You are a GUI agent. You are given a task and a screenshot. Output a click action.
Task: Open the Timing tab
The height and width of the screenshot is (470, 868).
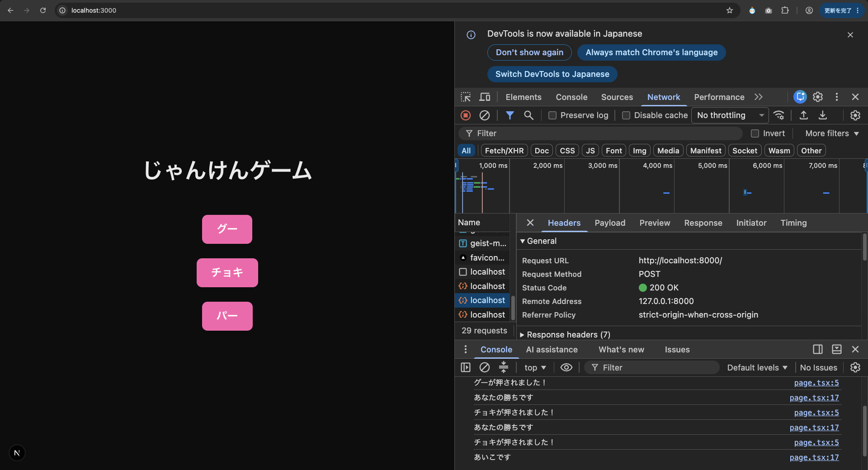point(793,223)
